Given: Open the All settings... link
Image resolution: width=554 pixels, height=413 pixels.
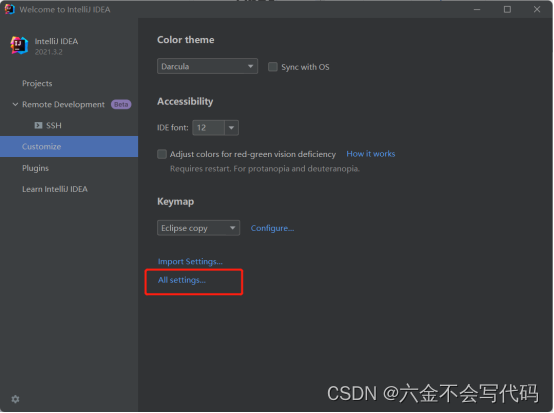Looking at the screenshot, I should (x=182, y=280).
